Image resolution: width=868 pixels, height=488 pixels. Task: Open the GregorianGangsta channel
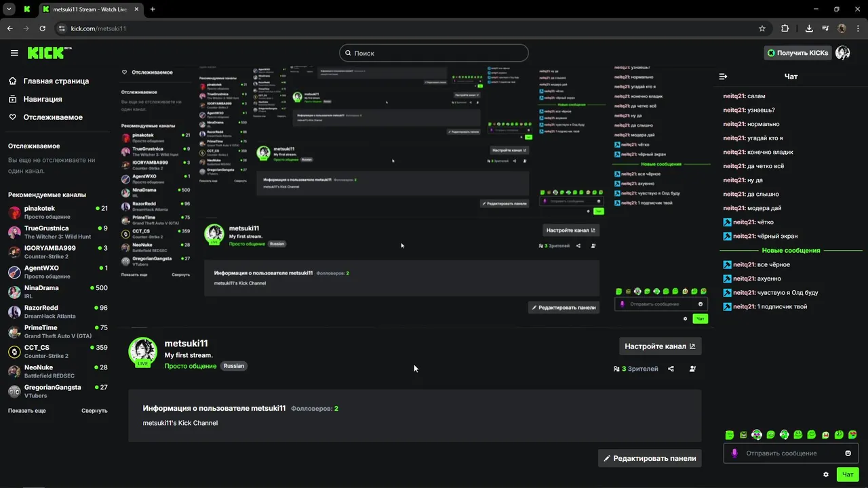58,391
